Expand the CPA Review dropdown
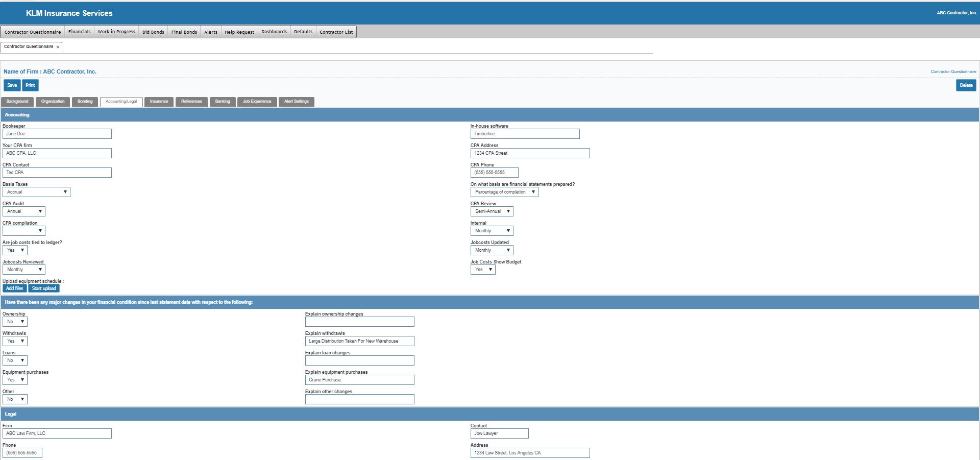 coord(492,211)
